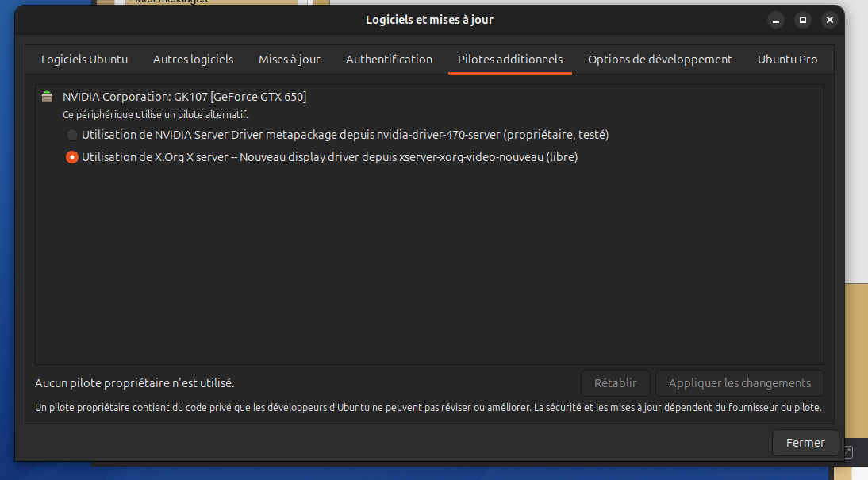
Task: Open Options de développement tab
Action: [x=660, y=60]
